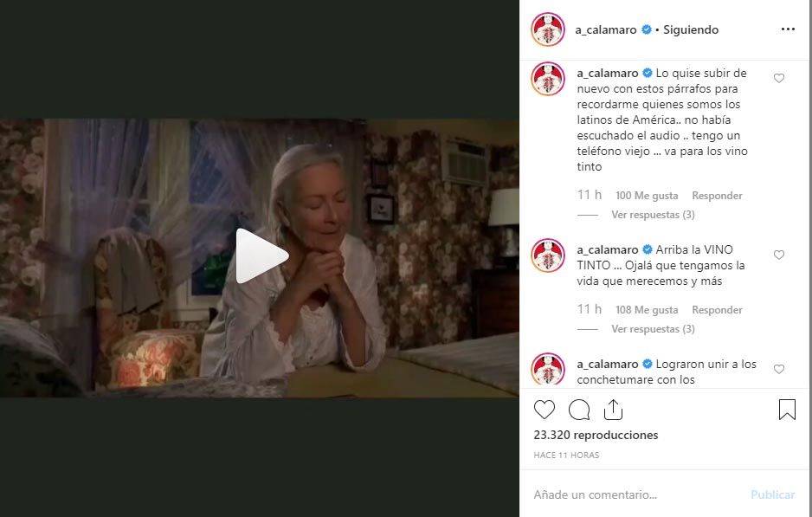Like the comment about 'latinos de América'

pos(779,78)
